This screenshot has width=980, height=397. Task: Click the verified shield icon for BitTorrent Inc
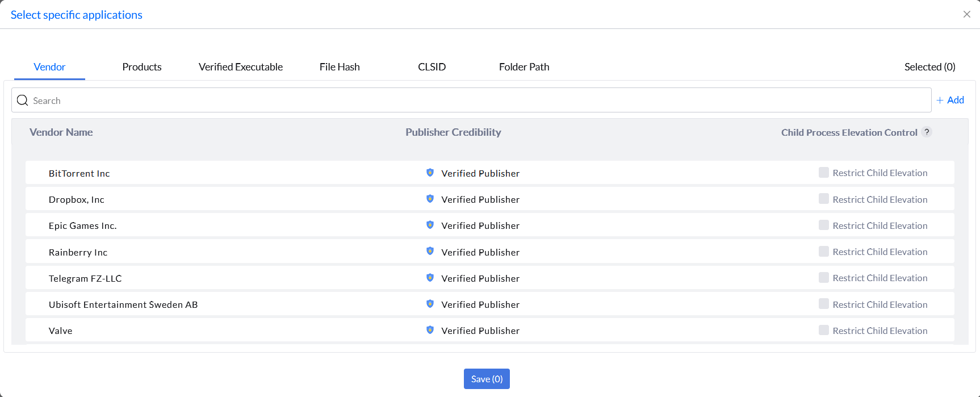[430, 173]
